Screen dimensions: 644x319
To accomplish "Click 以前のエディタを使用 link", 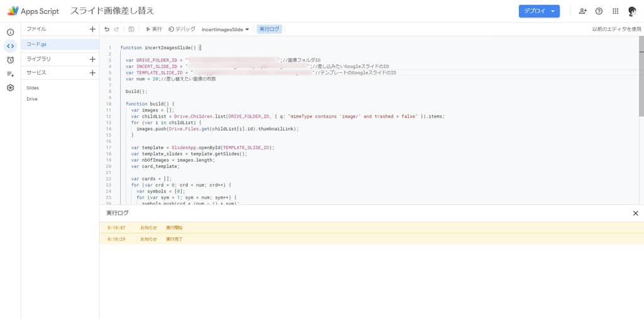I will coord(616,29).
